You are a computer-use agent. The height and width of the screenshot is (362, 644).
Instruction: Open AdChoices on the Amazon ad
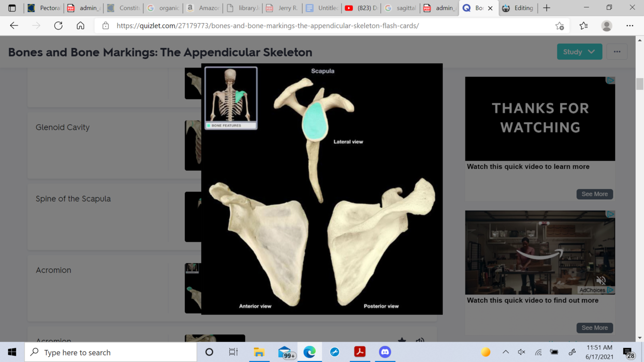tap(597, 290)
